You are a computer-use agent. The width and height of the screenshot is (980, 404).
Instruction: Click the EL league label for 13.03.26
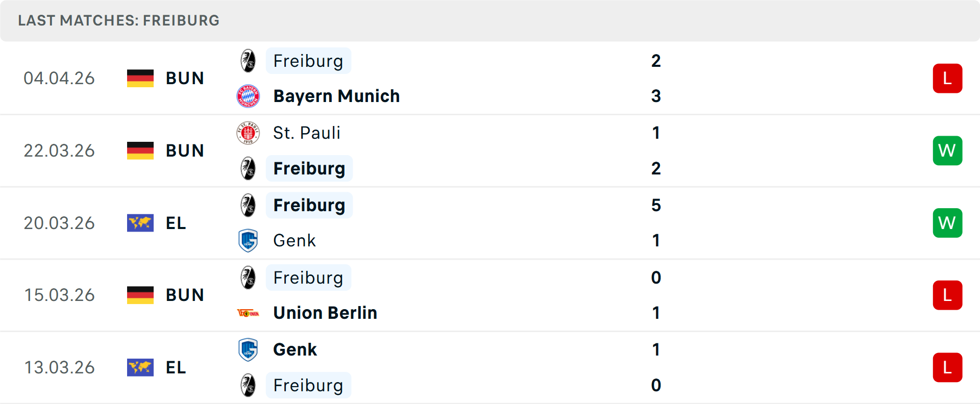[x=176, y=367]
